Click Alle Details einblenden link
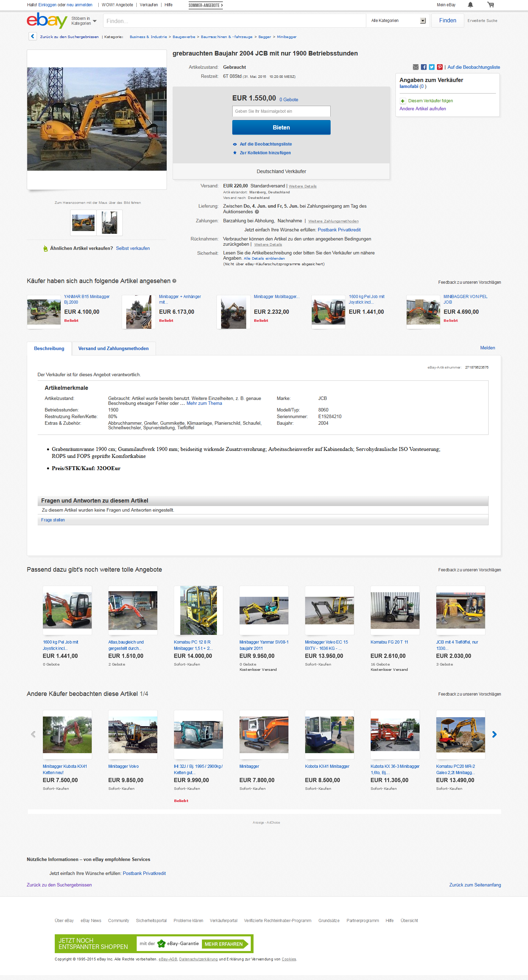The image size is (528, 980). 264,258
